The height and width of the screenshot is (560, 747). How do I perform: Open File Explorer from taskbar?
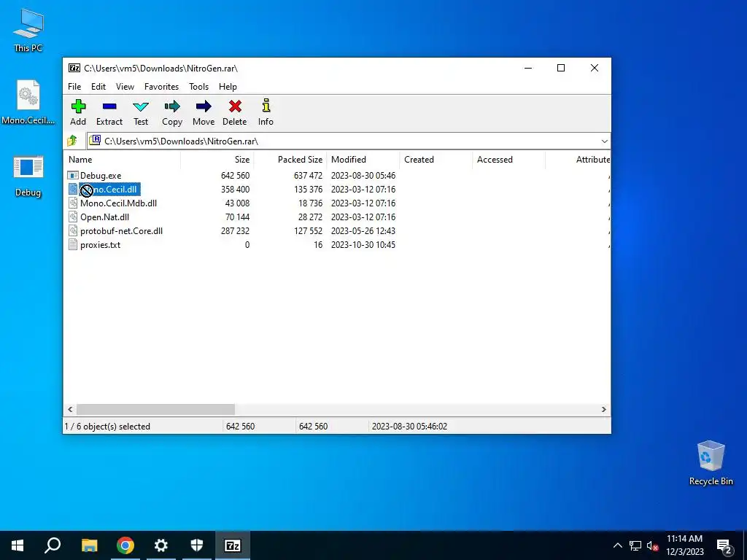pos(89,545)
